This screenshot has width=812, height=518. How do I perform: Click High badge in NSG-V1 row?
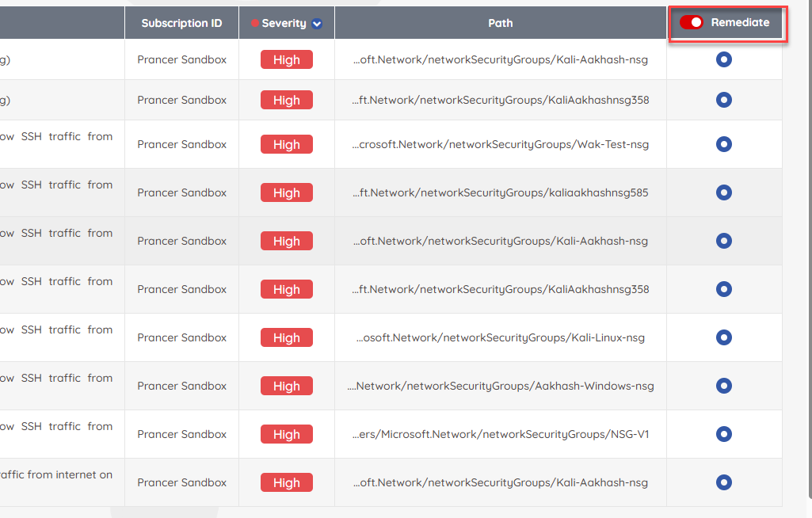click(286, 434)
